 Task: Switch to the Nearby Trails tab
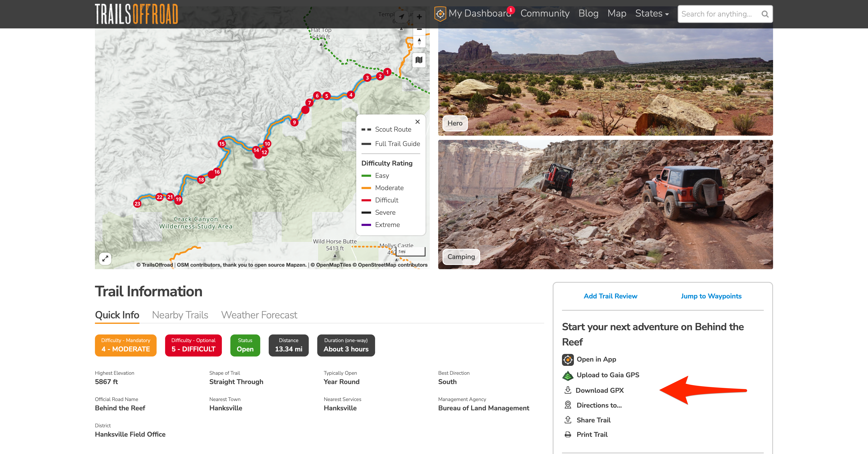point(180,315)
